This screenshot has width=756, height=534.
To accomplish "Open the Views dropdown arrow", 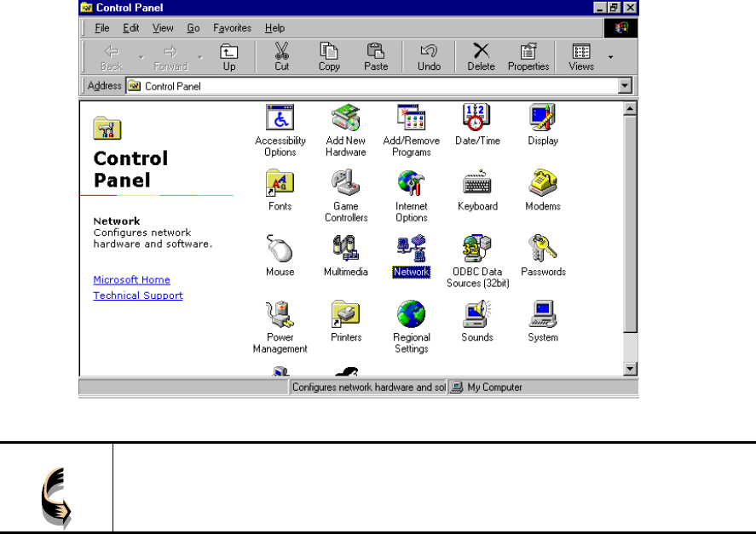I will click(x=610, y=57).
